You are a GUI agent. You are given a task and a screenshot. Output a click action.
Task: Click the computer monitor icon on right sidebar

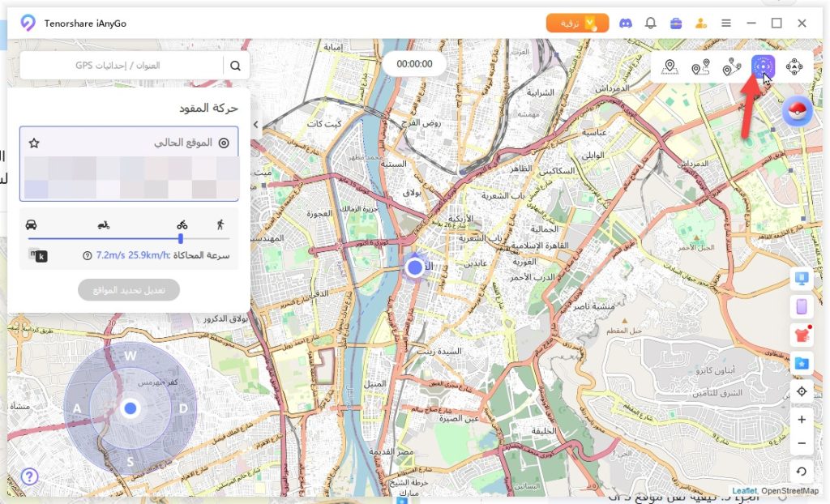pyautogui.click(x=802, y=279)
